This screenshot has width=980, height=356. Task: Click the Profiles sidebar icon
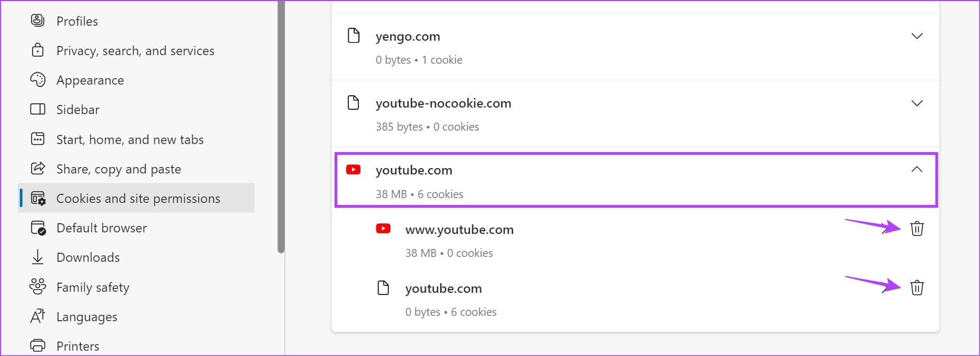click(x=37, y=21)
